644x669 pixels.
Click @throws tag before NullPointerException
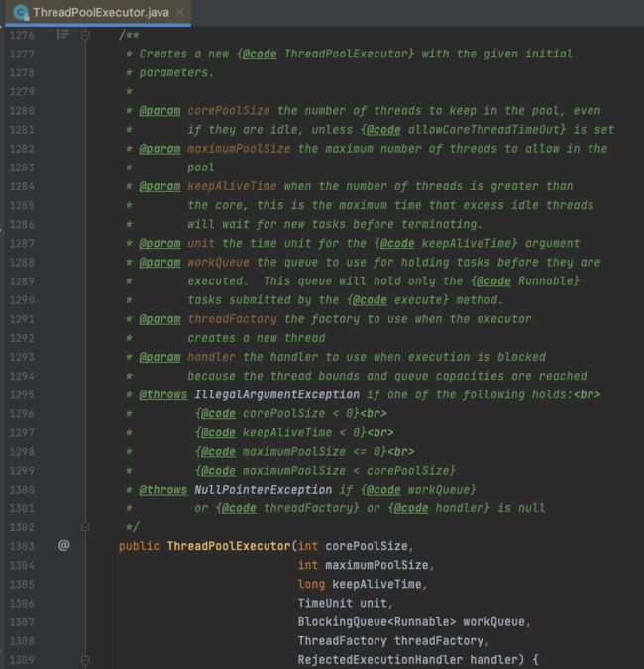(162, 490)
